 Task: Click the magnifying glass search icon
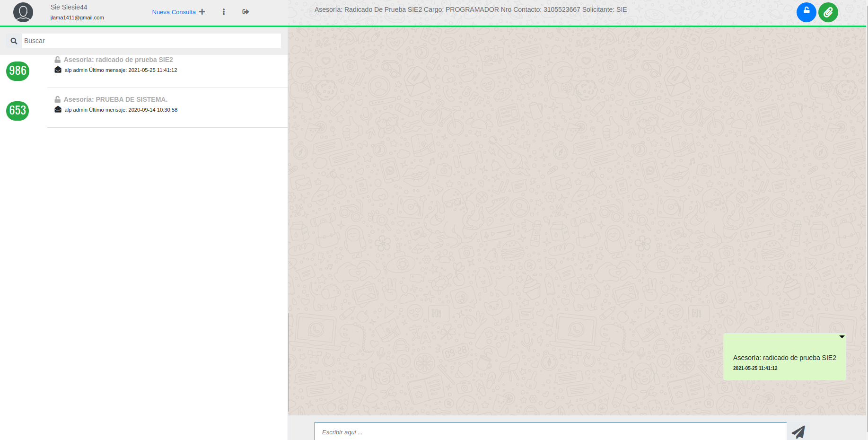pyautogui.click(x=14, y=41)
